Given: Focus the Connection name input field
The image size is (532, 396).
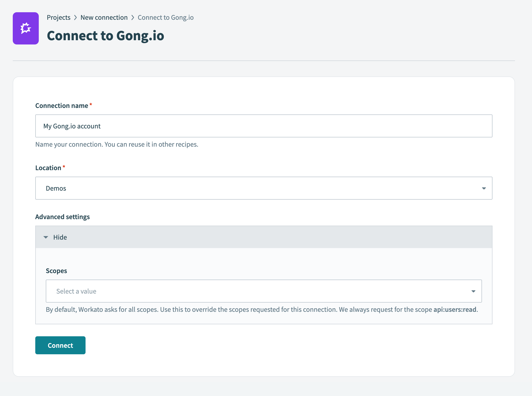Looking at the screenshot, I should click(x=264, y=126).
